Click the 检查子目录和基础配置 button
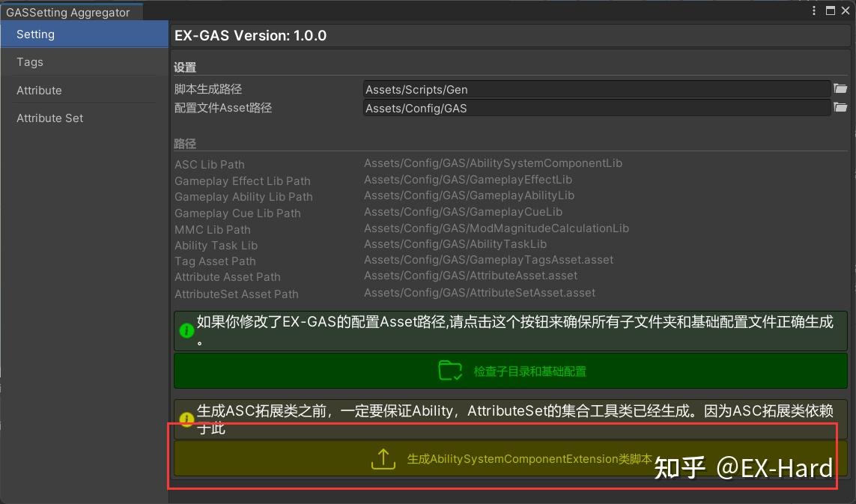The image size is (856, 504). tap(512, 370)
